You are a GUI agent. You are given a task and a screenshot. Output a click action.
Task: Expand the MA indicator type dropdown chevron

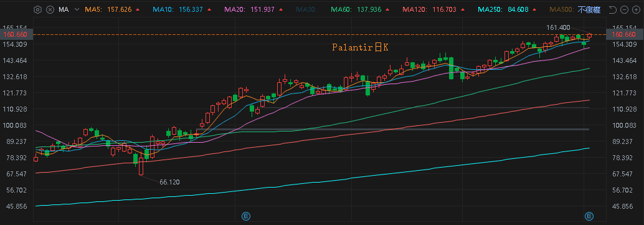click(77, 9)
